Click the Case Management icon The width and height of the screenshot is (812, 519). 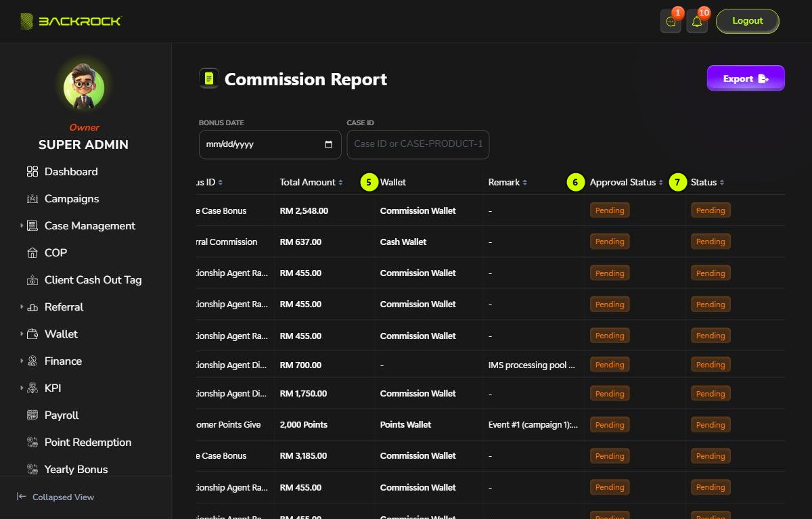(32, 226)
